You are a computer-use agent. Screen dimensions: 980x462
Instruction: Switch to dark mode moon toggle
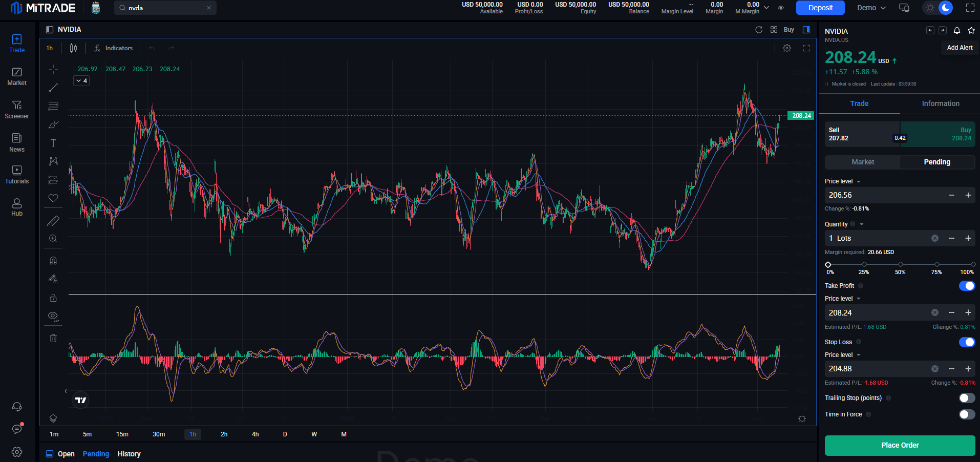pos(946,8)
